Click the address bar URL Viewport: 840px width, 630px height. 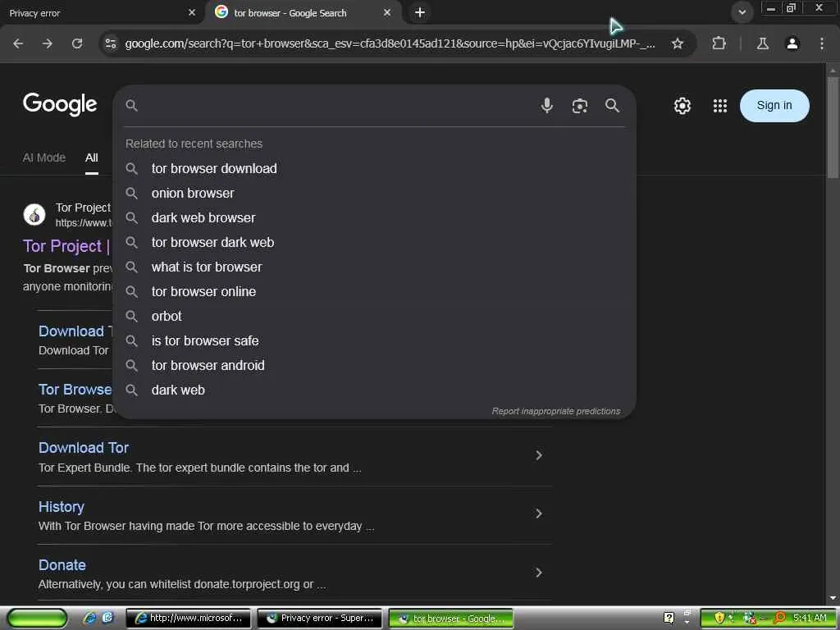(390, 43)
